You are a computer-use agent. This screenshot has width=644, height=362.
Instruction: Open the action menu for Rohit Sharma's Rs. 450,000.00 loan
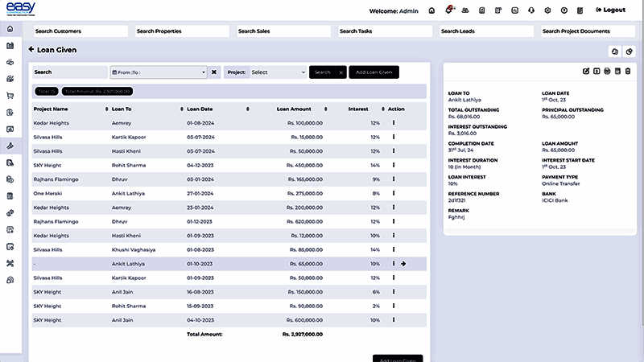pyautogui.click(x=394, y=165)
